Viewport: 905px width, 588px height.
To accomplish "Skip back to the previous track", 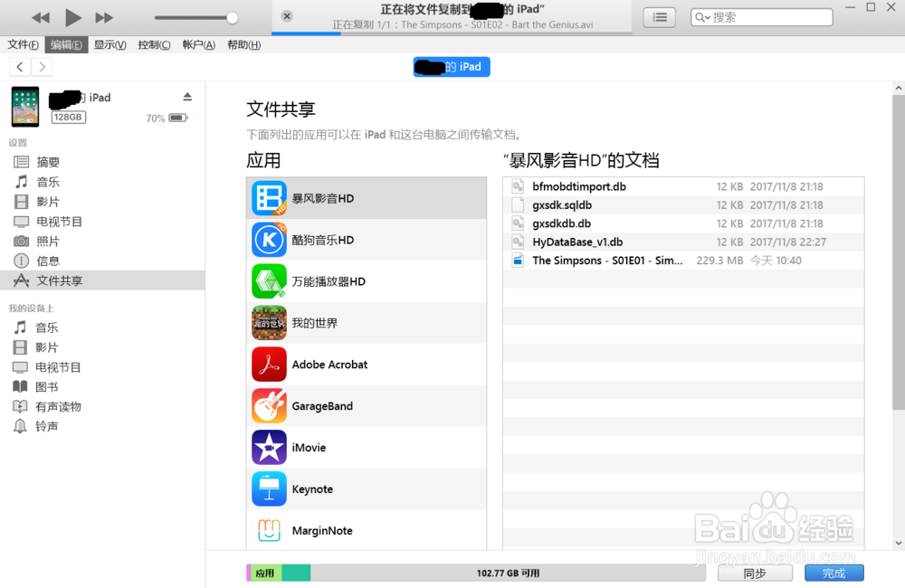I will pos(41,18).
